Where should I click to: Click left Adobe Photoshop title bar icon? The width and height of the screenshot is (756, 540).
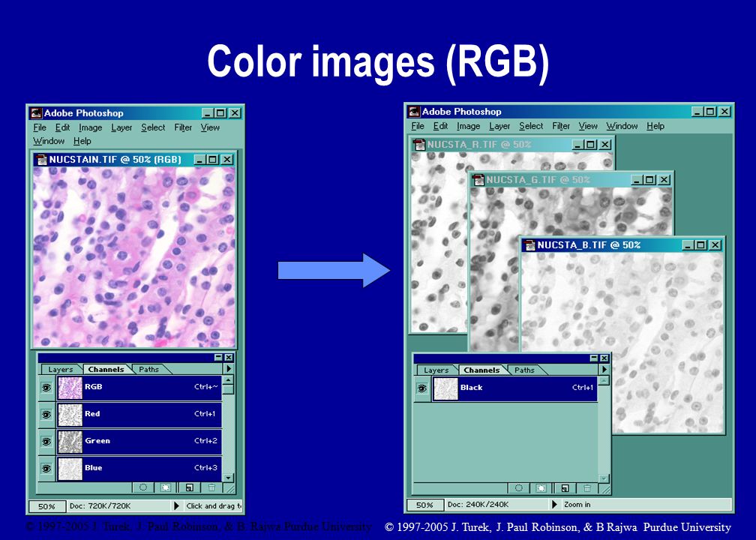[x=36, y=113]
